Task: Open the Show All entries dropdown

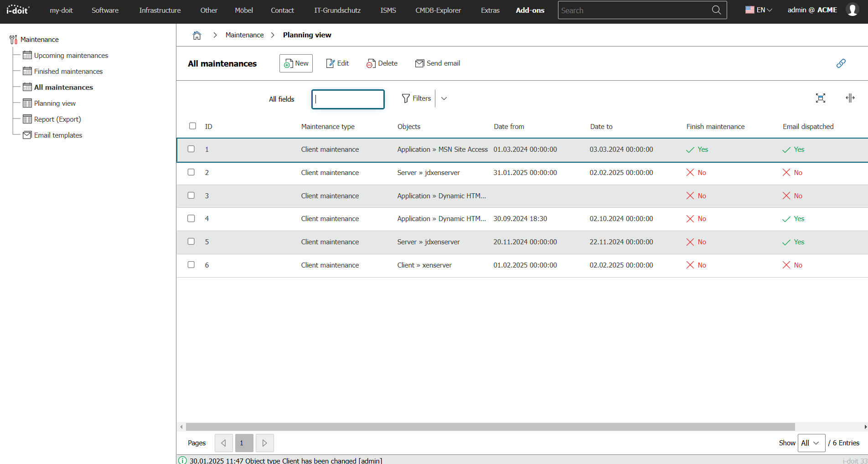Action: (x=811, y=443)
